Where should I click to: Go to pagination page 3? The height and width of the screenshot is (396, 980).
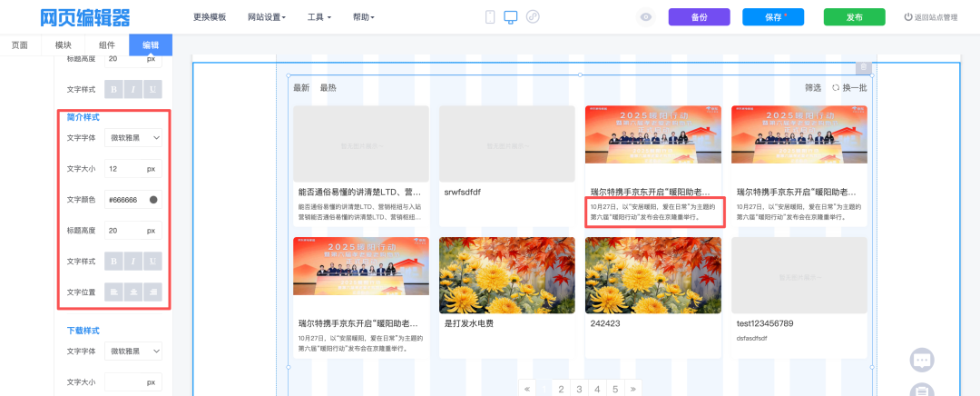(579, 389)
